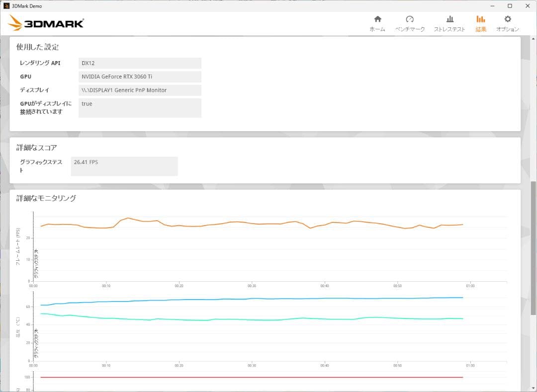Click the レンダリング API label

point(40,63)
